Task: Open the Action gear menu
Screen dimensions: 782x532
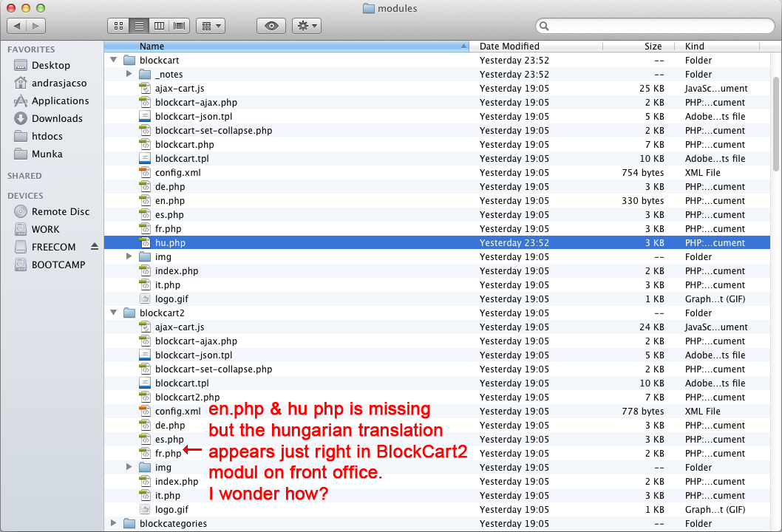Action: [x=307, y=26]
